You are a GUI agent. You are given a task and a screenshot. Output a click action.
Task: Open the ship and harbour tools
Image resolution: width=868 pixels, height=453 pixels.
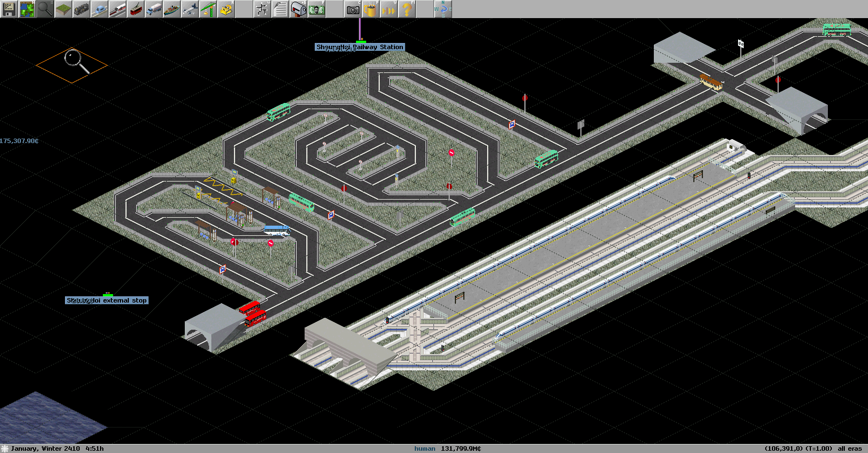click(x=172, y=9)
